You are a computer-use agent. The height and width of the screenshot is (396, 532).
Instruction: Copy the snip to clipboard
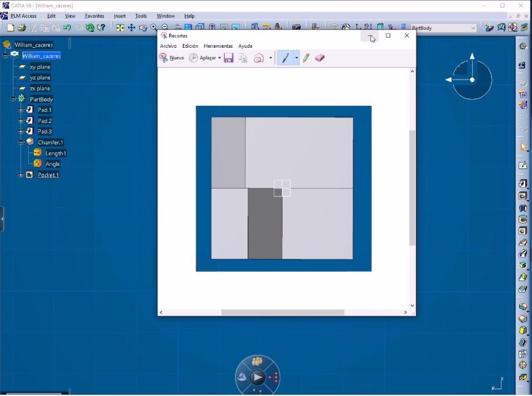[x=243, y=58]
